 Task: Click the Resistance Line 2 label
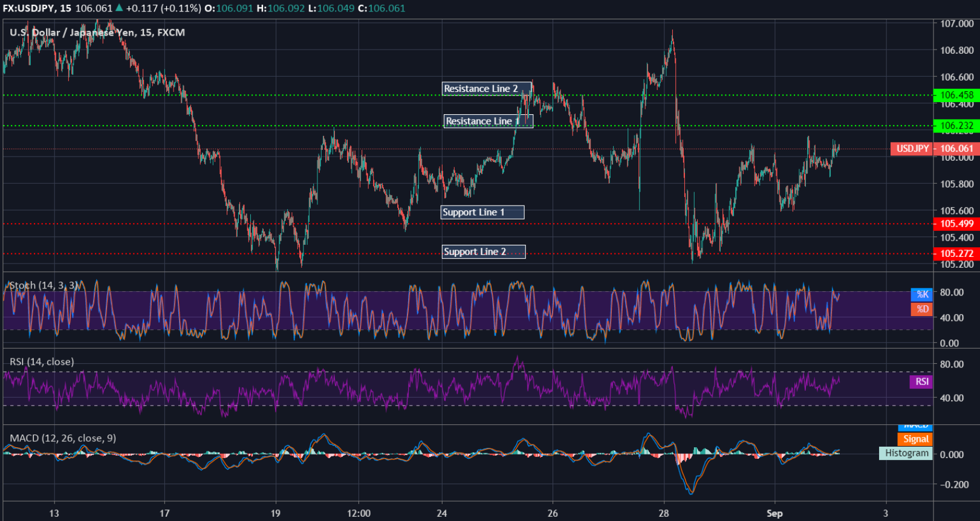(x=487, y=89)
